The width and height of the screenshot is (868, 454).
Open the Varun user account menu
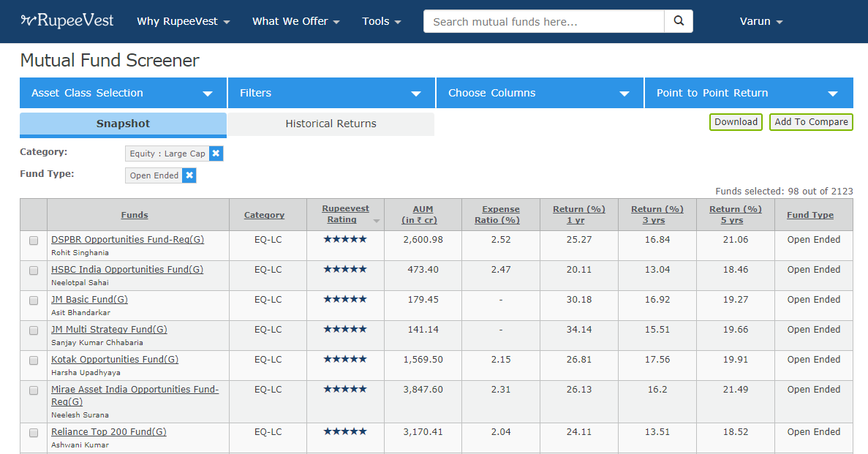761,22
